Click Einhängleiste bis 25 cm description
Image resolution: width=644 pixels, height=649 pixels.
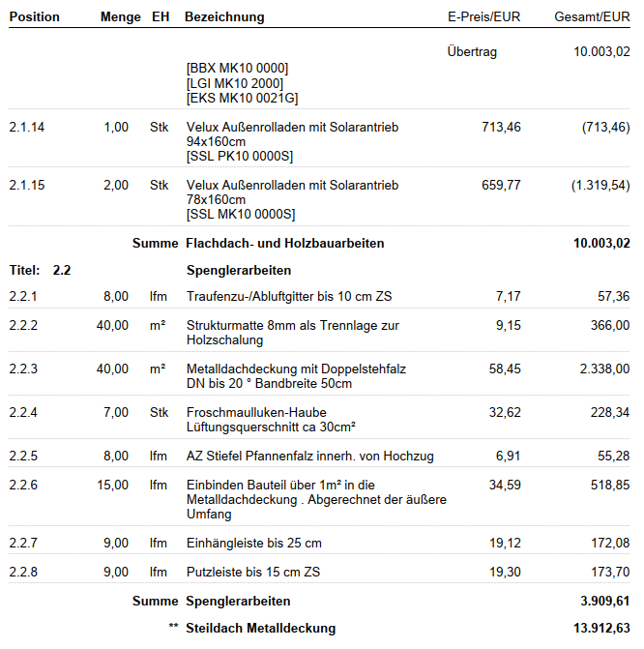pos(253,543)
